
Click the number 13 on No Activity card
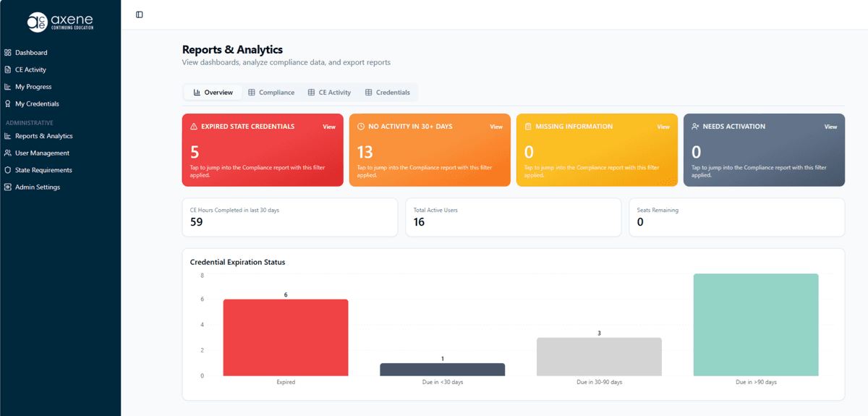[365, 152]
